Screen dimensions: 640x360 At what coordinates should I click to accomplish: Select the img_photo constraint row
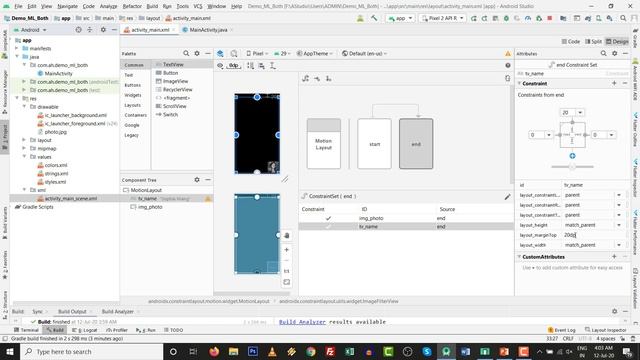pos(406,218)
